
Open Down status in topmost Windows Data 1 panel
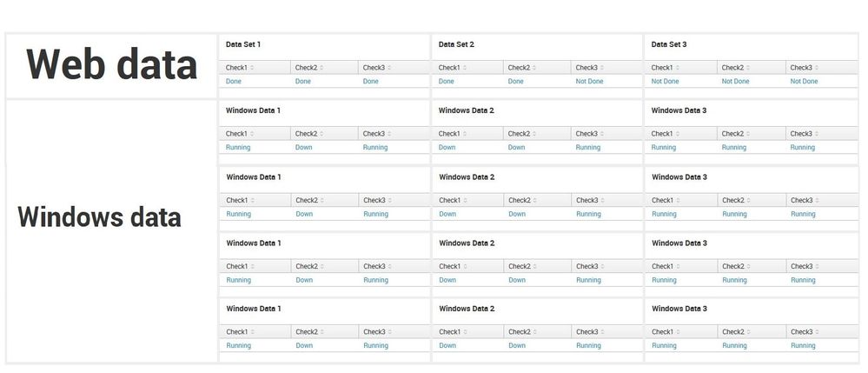pyautogui.click(x=303, y=148)
